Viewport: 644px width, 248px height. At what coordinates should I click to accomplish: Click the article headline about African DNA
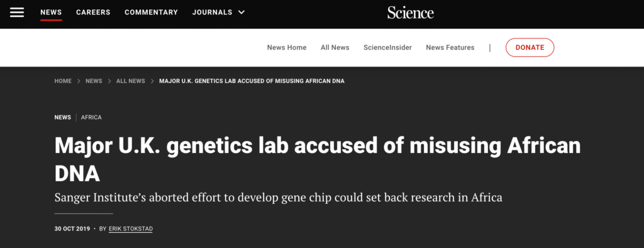pos(318,159)
